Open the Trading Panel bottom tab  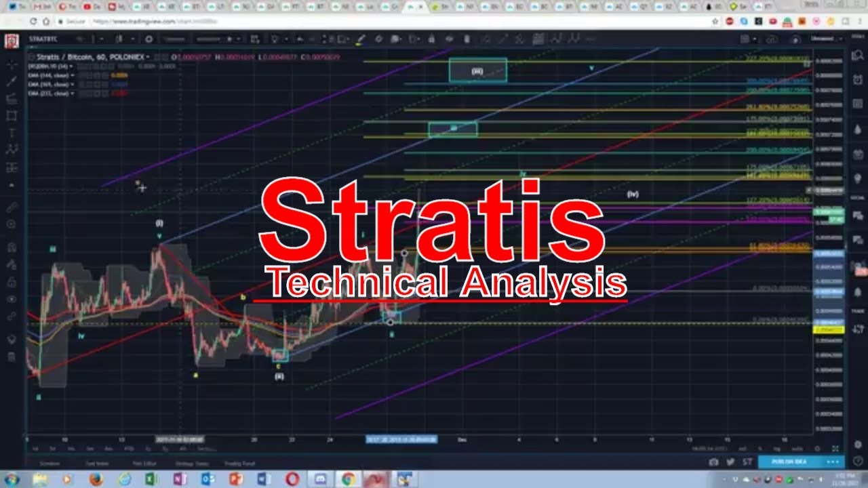[x=240, y=463]
